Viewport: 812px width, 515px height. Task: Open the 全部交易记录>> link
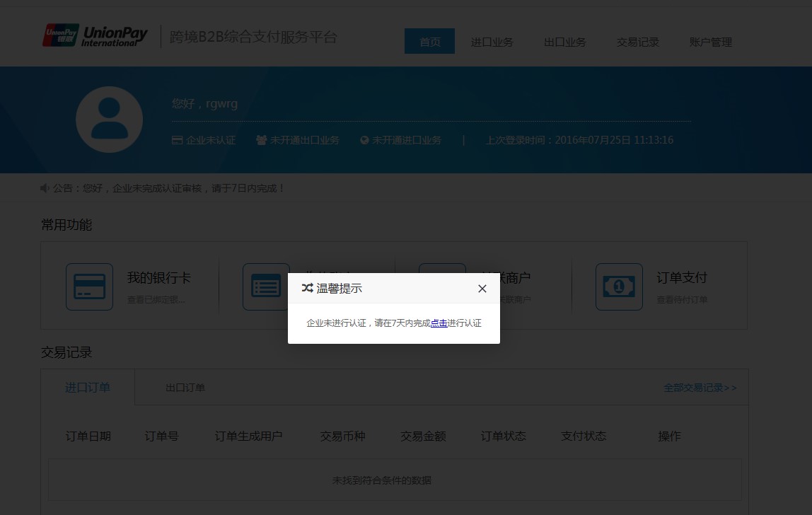[700, 388]
